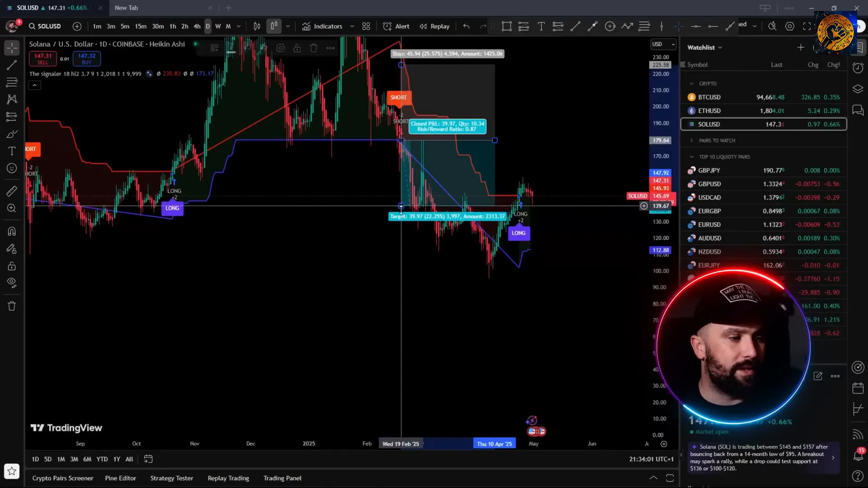
Task: Expand the indicator favorites dropdown
Action: (352, 26)
